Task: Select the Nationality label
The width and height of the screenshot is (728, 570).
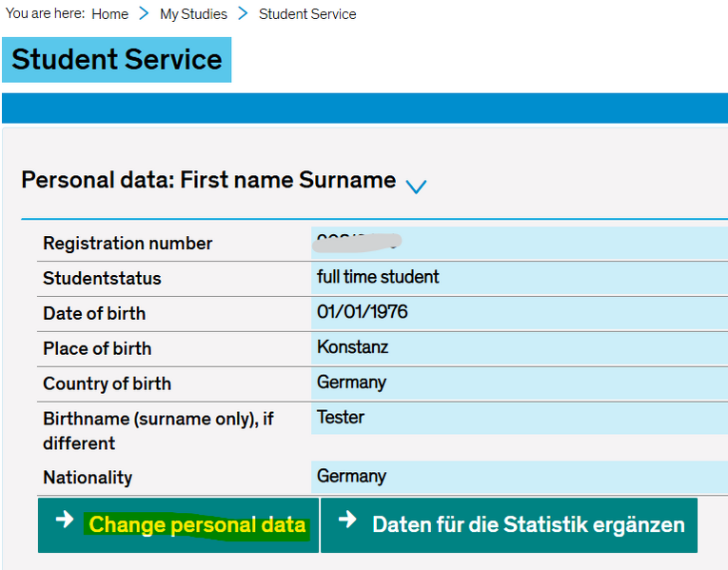Action: 88,478
